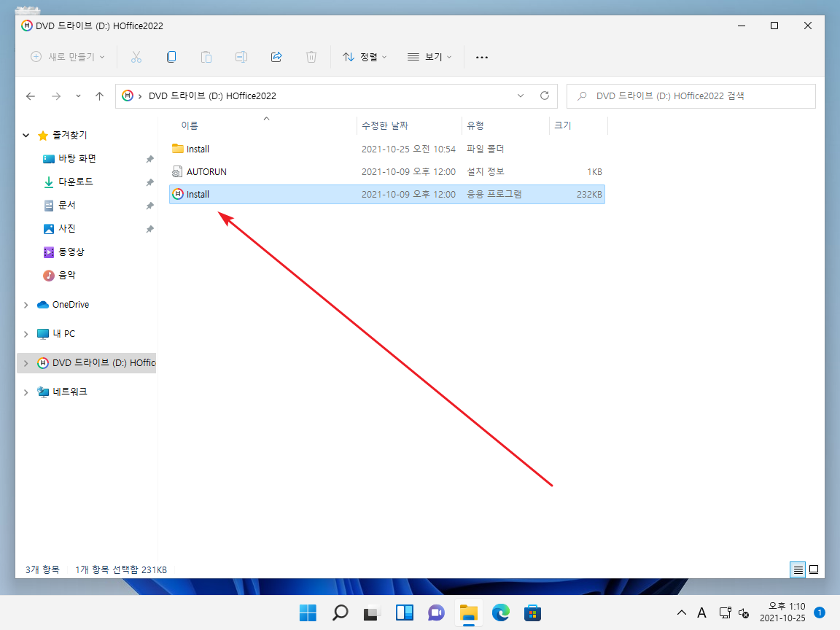The width and height of the screenshot is (840, 630).
Task: Sort by the 수정한 날짜 column header
Action: click(385, 125)
